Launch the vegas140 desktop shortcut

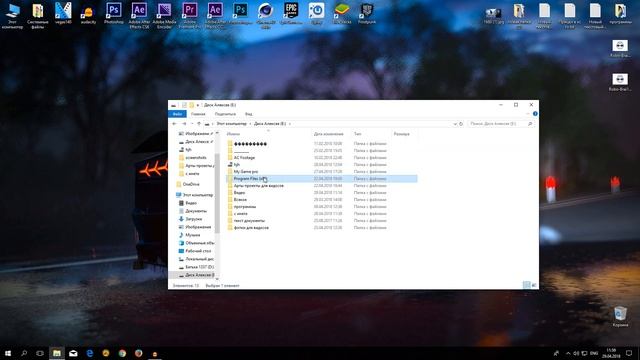pyautogui.click(x=63, y=13)
